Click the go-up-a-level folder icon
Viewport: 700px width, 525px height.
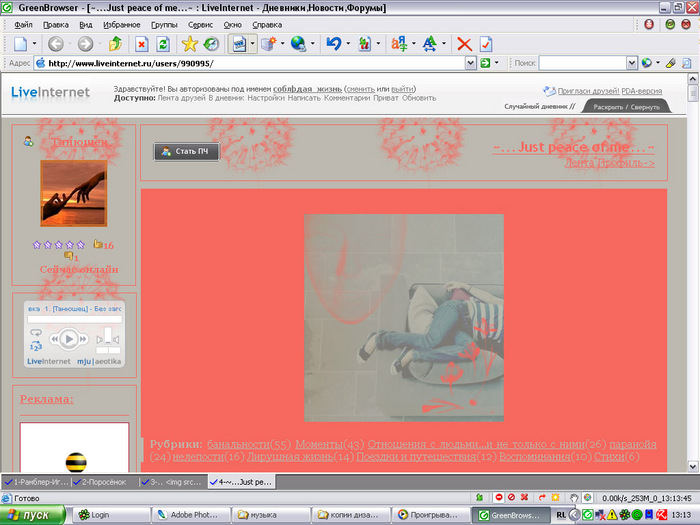[116, 44]
